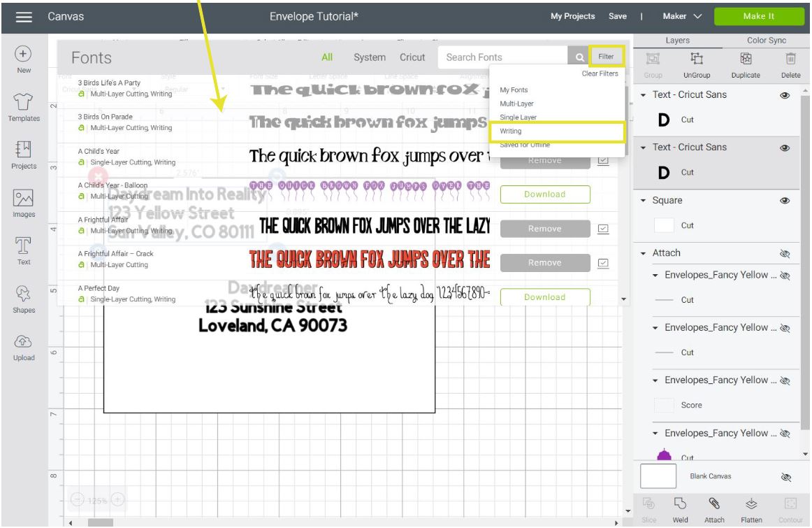This screenshot has height=528, width=812.
Task: Show the first Envelopes_Fancy Yellow layer
Action: 785,276
